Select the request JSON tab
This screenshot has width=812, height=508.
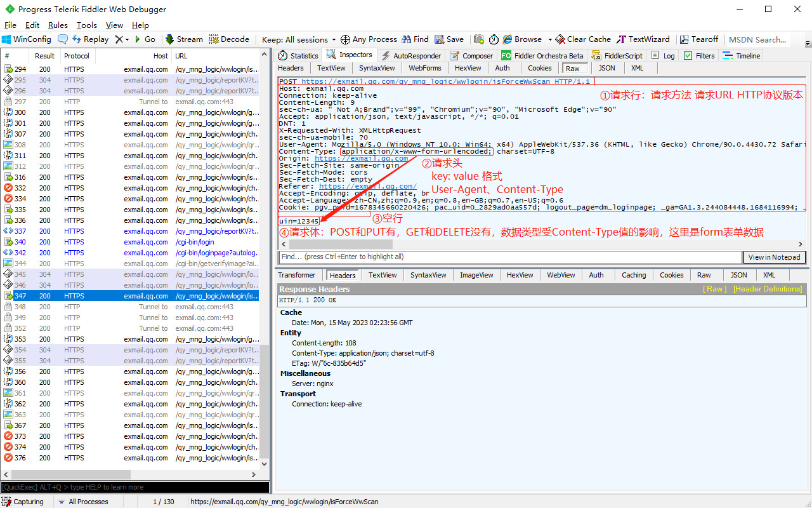pyautogui.click(x=606, y=68)
